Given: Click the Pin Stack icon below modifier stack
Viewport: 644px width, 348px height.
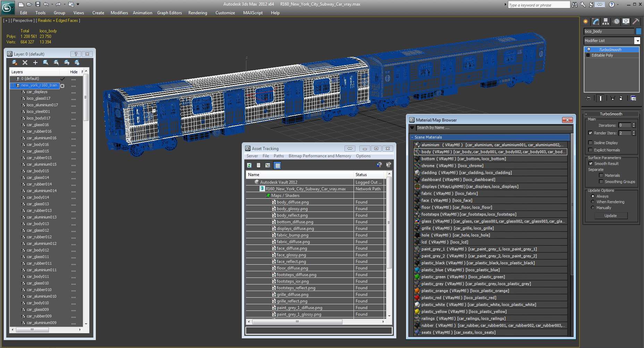Looking at the screenshot, I should [x=588, y=98].
